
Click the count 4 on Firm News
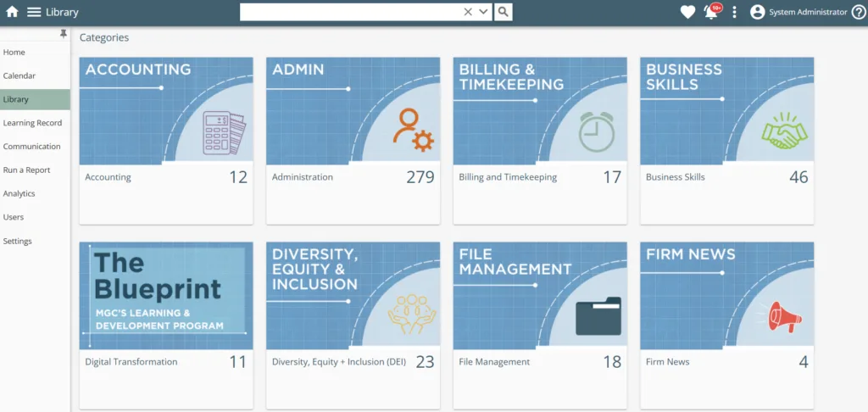click(x=804, y=362)
